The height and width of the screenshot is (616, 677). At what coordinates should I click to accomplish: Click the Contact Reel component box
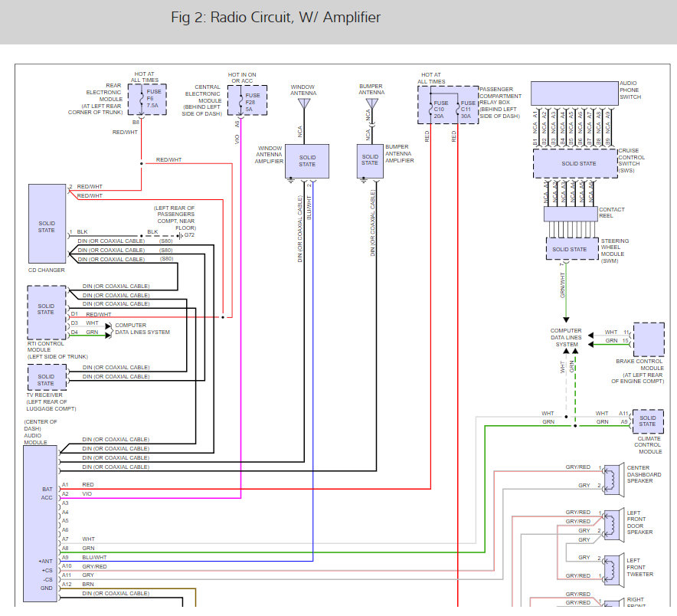tap(571, 215)
